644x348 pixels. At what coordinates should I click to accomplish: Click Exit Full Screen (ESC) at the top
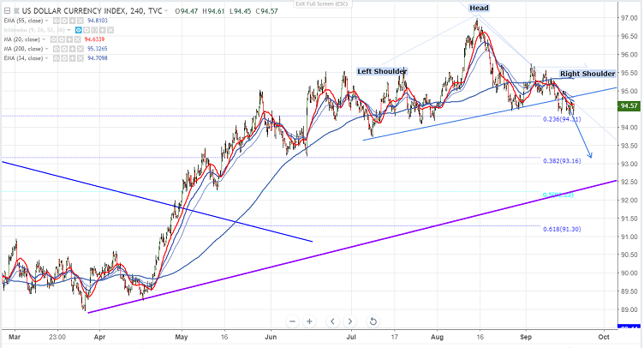321,4
